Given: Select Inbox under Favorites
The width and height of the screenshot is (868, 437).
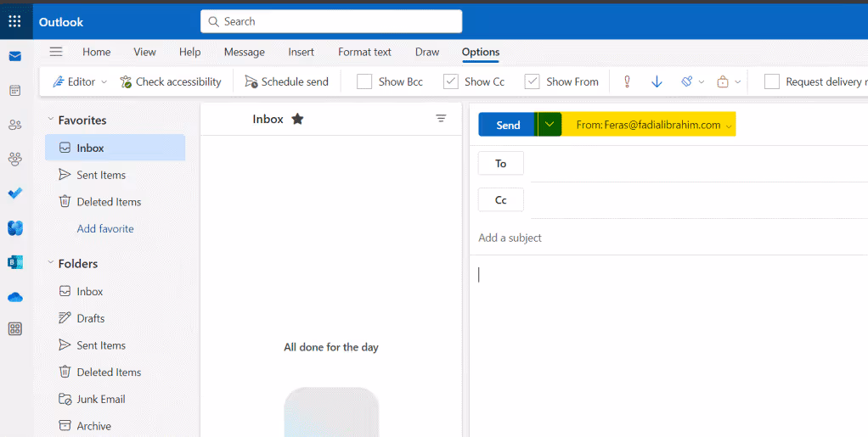Looking at the screenshot, I should coord(116,148).
